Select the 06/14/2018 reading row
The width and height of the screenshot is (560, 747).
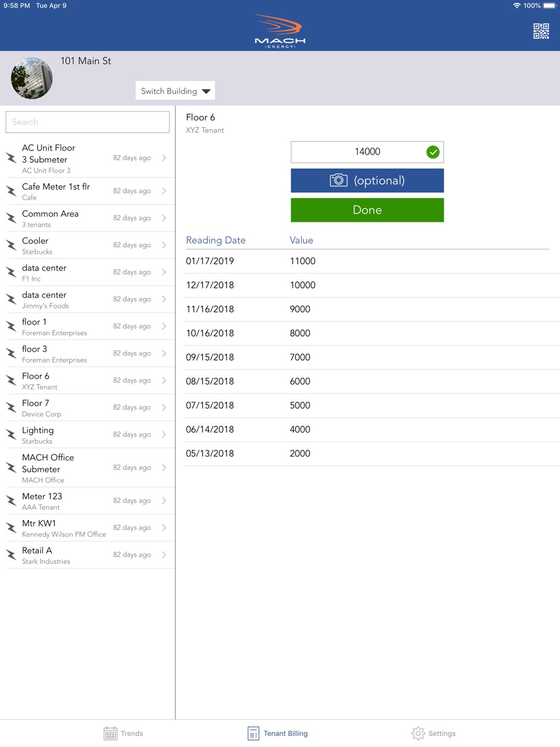point(371,429)
